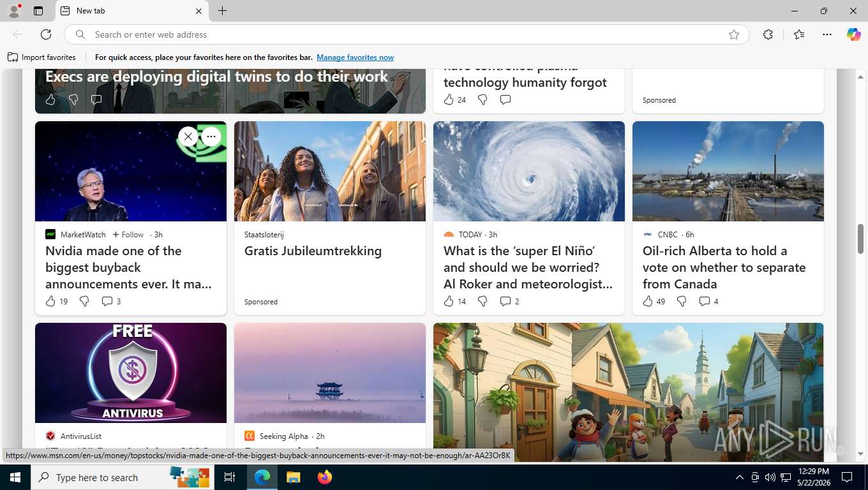Dislike the digital twins story

click(x=73, y=100)
